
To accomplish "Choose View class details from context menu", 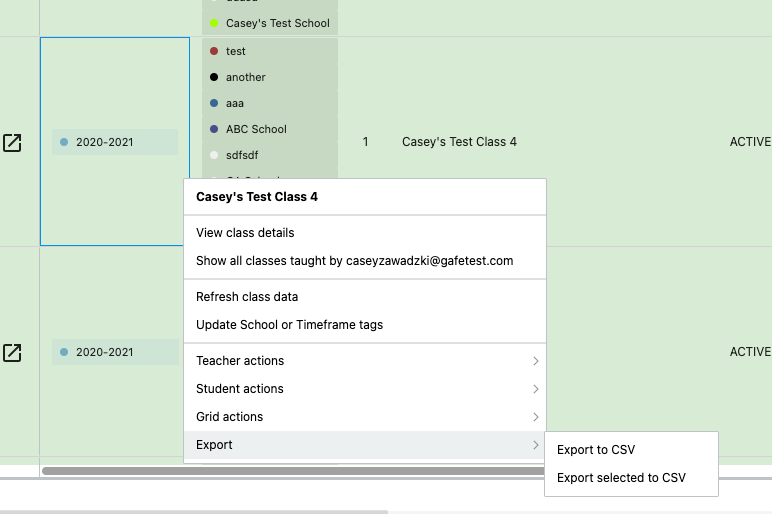I will point(245,233).
